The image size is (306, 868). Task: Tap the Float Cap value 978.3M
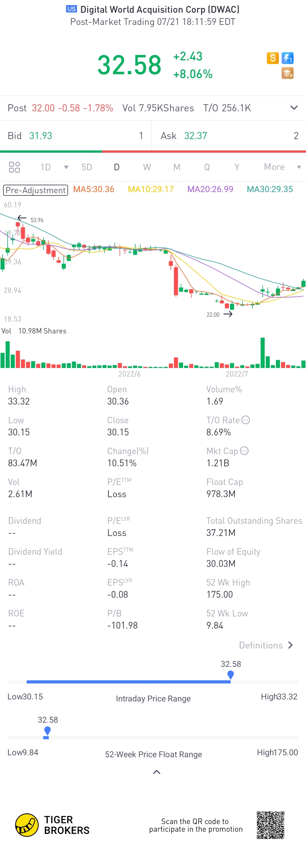(x=221, y=494)
